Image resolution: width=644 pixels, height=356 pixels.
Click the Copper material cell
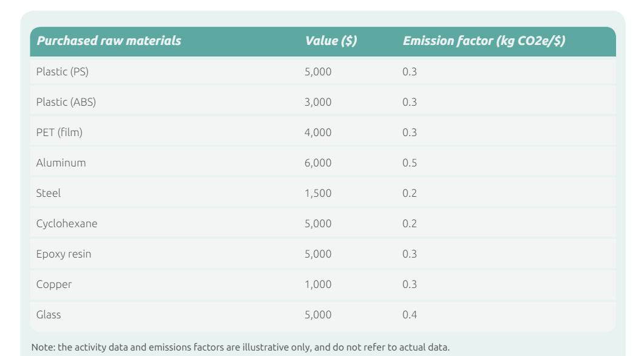click(x=54, y=284)
